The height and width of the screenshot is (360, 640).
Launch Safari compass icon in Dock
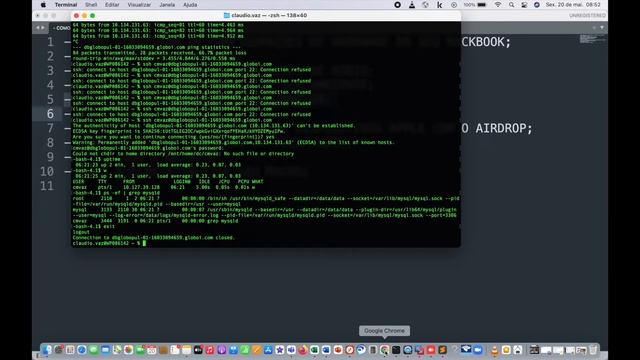pos(82,350)
